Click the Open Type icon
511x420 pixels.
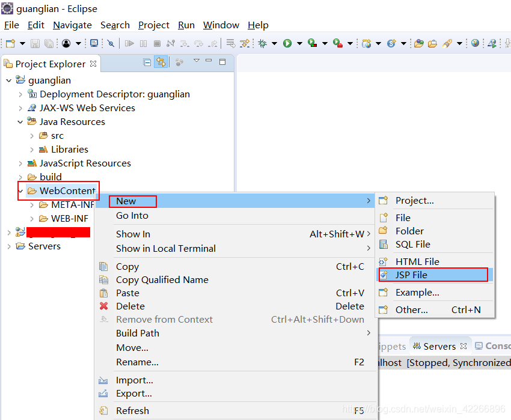[419, 43]
